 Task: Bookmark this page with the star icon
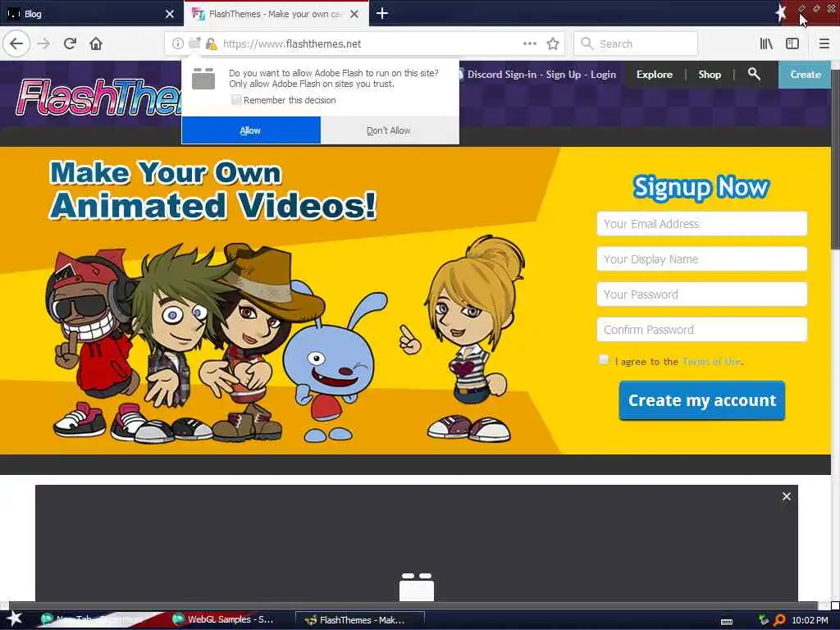click(x=553, y=43)
